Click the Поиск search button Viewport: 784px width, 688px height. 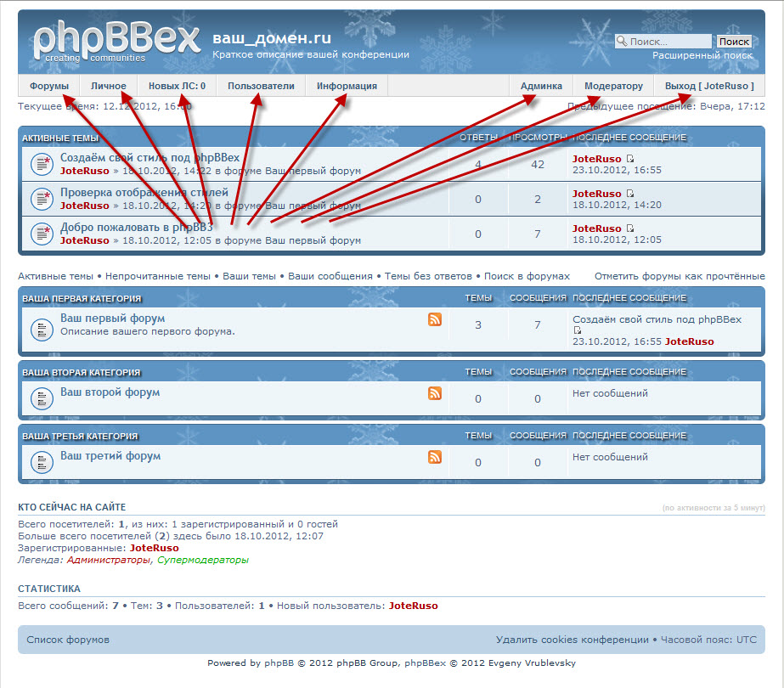click(x=734, y=42)
